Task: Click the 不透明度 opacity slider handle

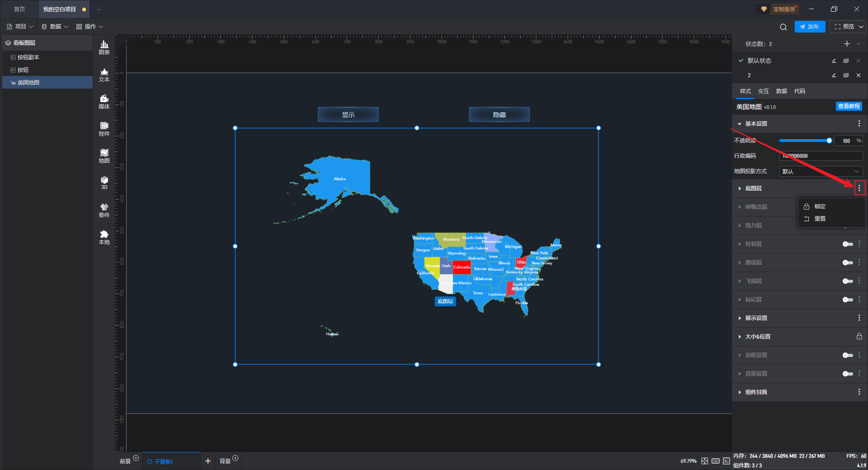Action: [x=829, y=141]
